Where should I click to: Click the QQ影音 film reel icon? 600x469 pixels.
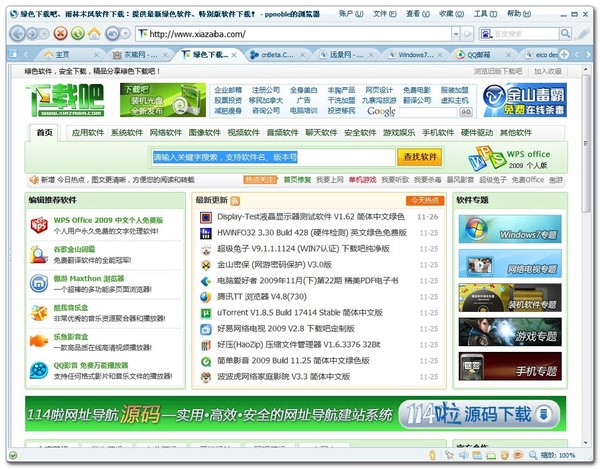(39, 370)
